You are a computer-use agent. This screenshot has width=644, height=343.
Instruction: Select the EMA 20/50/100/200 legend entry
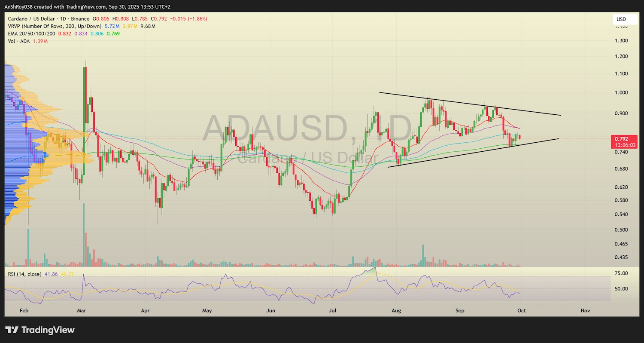pos(32,34)
